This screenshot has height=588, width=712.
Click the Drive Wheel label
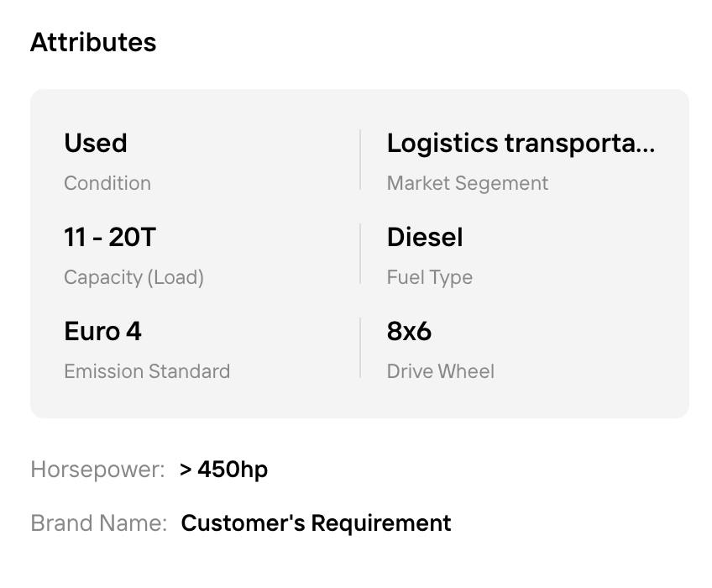coord(440,371)
